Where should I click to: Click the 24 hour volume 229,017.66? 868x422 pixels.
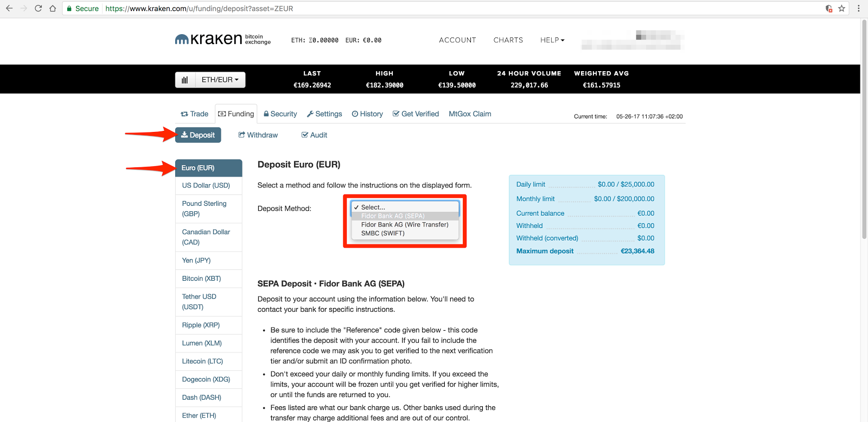click(x=529, y=85)
